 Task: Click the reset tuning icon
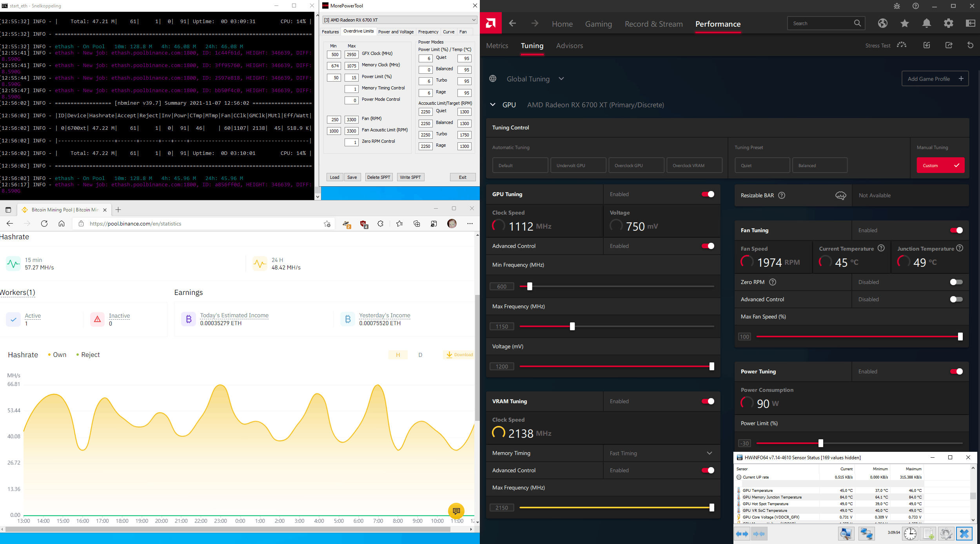970,45
